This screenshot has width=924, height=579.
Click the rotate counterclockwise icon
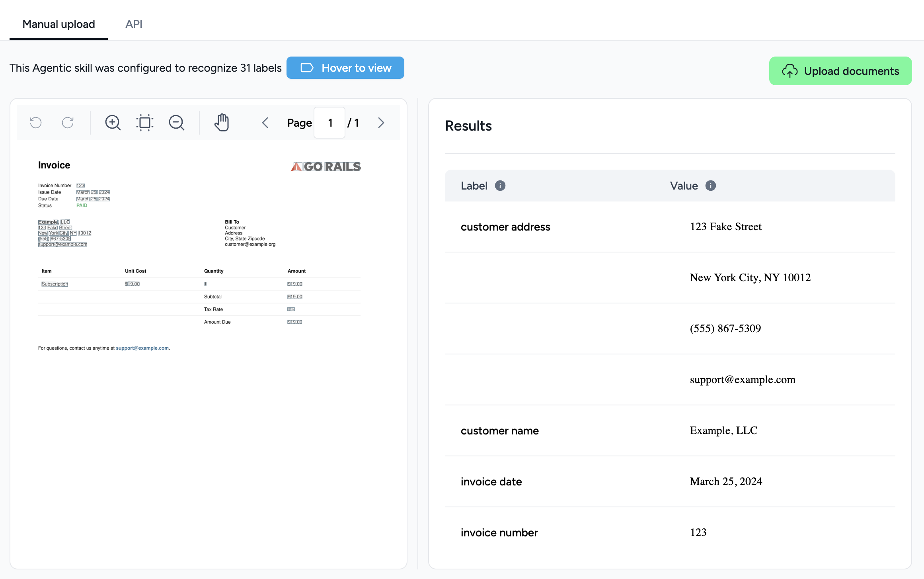coord(36,123)
